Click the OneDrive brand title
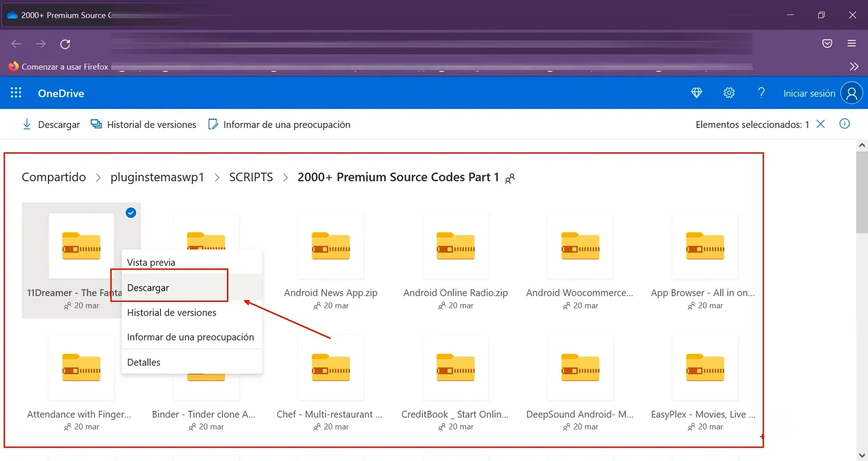This screenshot has width=868, height=461. click(x=61, y=93)
